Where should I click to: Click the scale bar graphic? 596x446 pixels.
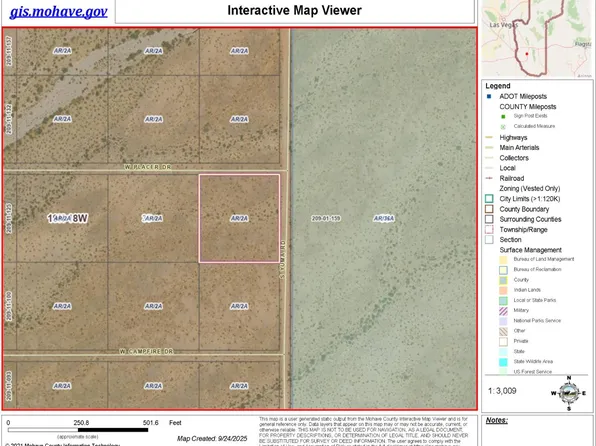pyautogui.click(x=78, y=430)
